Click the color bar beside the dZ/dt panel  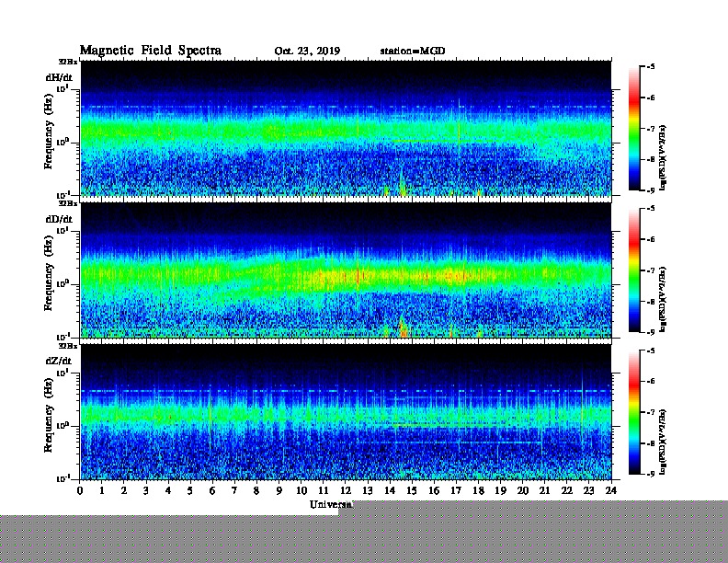coord(634,412)
